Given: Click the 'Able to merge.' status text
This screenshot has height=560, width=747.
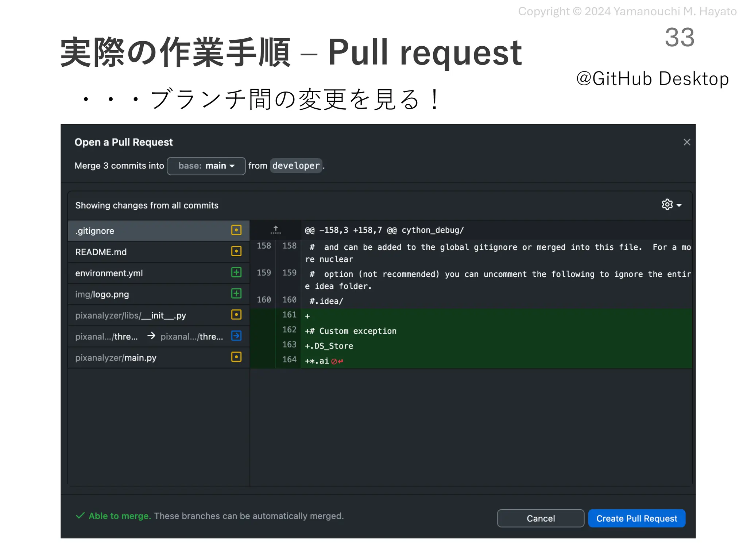Looking at the screenshot, I should pos(120,516).
